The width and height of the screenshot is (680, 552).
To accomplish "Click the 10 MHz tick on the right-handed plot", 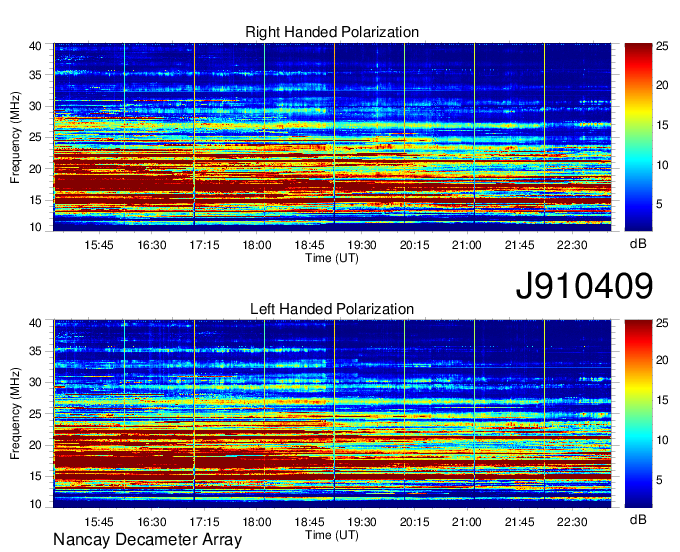I will pos(35,227).
